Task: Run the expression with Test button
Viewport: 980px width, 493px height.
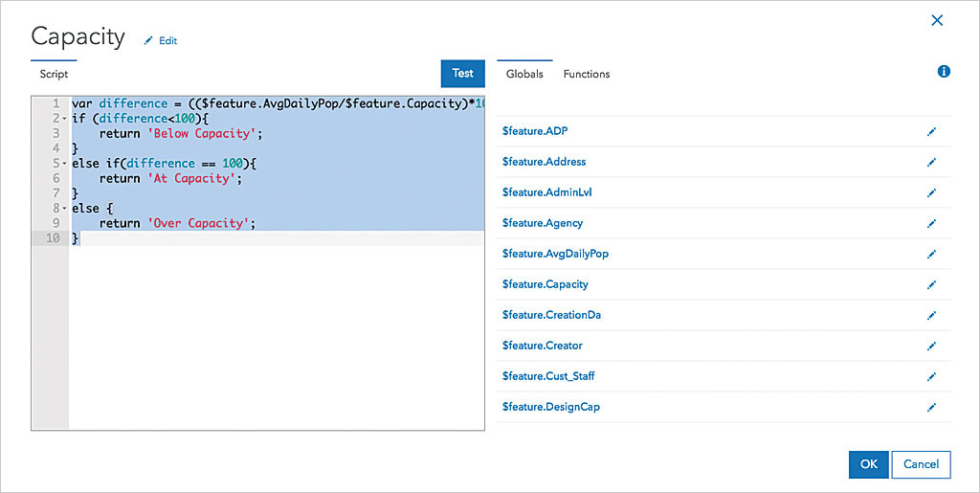Action: [x=463, y=74]
